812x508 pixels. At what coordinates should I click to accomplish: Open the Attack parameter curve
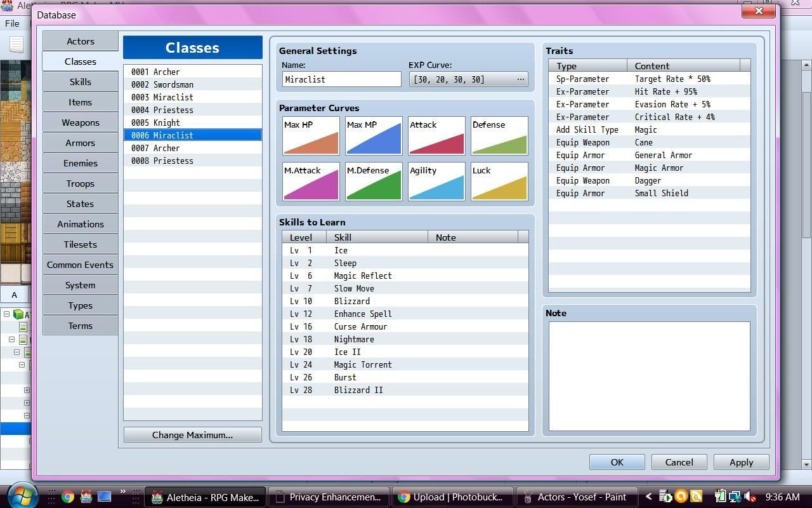pyautogui.click(x=436, y=136)
